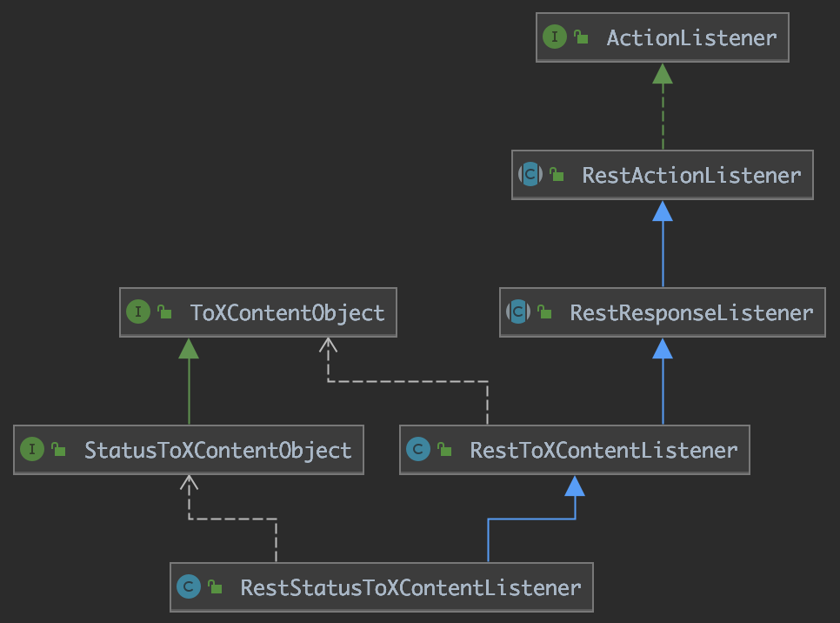Image resolution: width=840 pixels, height=623 pixels.
Task: Click the public visibility lock on RestToXContentListener
Action: pyautogui.click(x=444, y=449)
